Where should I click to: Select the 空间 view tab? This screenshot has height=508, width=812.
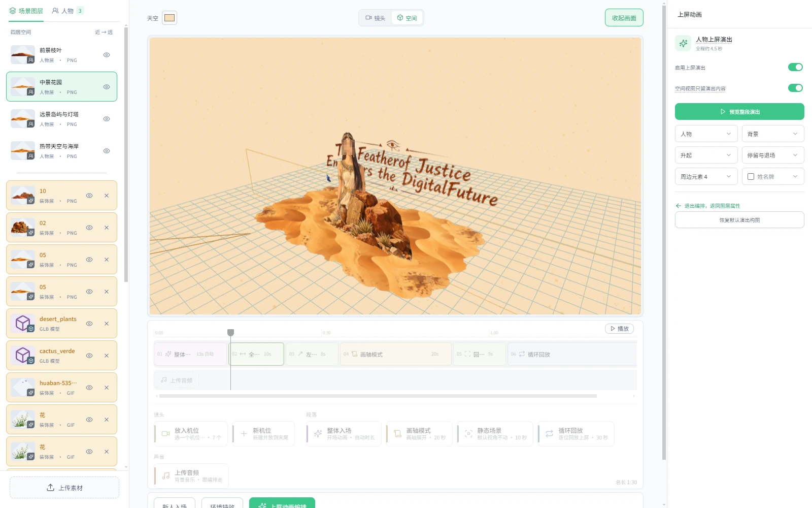[x=407, y=18]
